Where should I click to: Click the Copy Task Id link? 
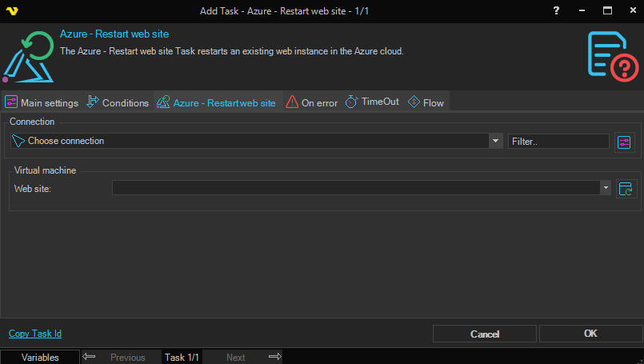pyautogui.click(x=35, y=334)
